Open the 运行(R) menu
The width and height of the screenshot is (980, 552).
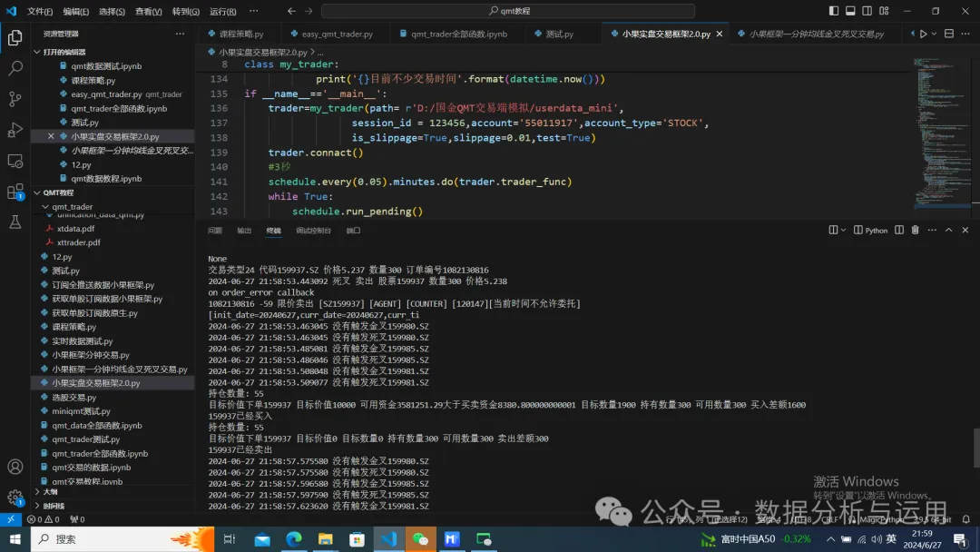click(x=222, y=11)
